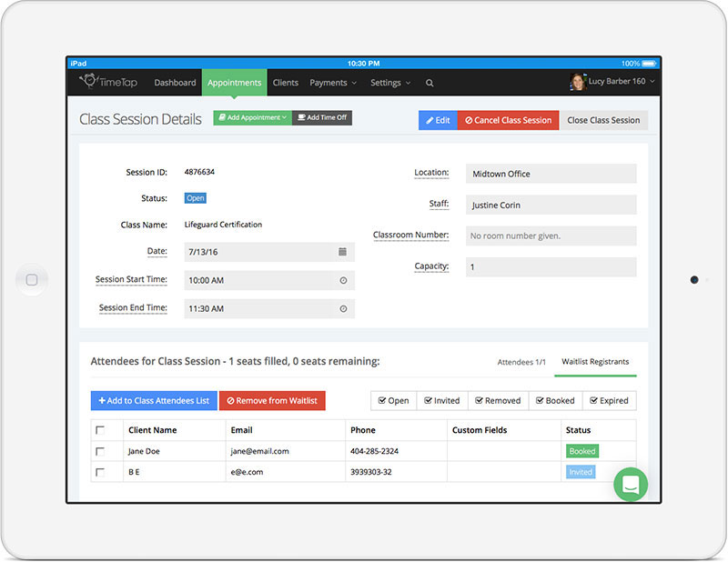
Task: Click clock icon in Session Start Time
Action: [343, 280]
